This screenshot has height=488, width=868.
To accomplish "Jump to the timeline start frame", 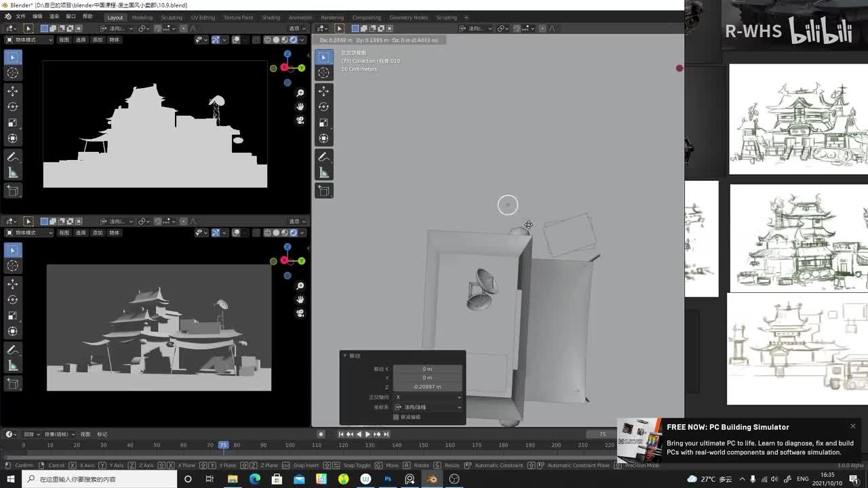I will point(341,434).
